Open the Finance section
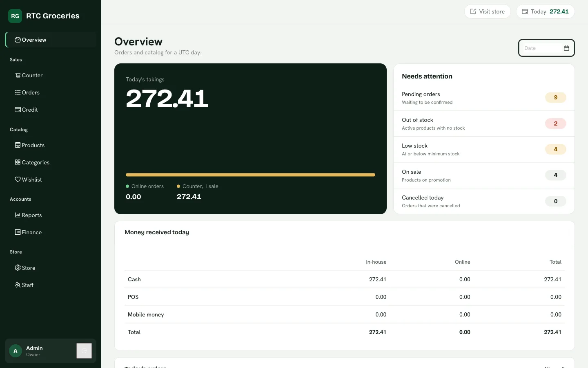 tap(51, 232)
